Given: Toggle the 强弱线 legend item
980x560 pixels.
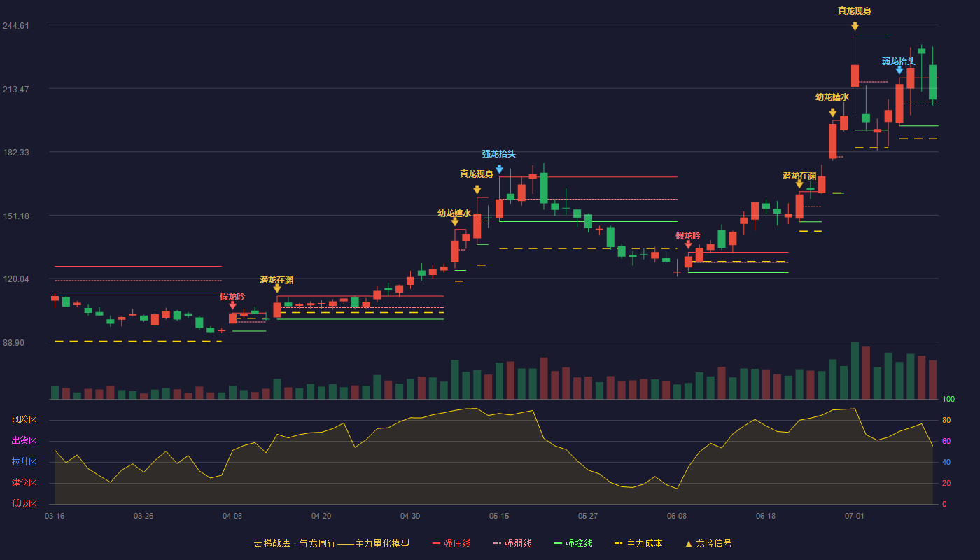Looking at the screenshot, I should coord(512,543).
